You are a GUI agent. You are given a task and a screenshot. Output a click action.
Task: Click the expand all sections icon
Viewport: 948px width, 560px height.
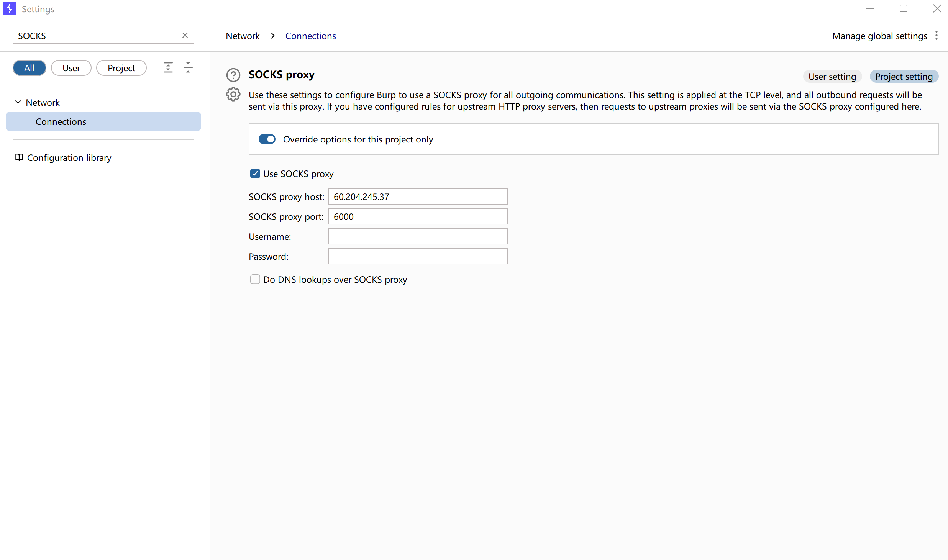[168, 67]
